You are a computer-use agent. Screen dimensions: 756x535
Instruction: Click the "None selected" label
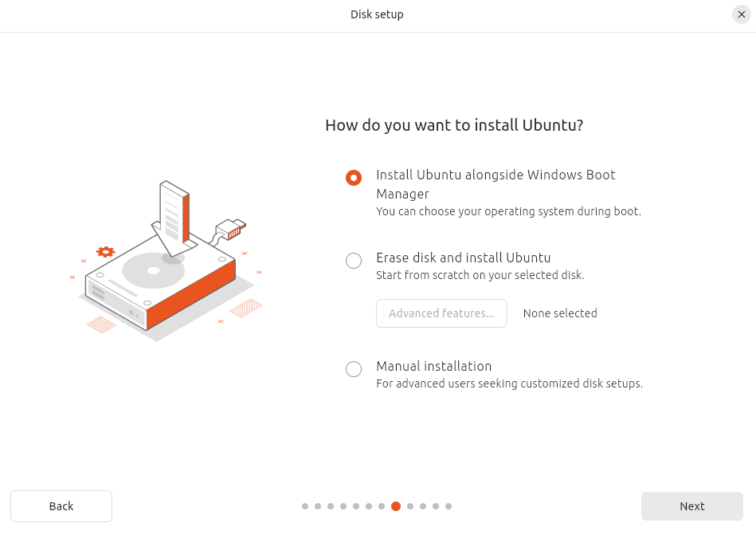(560, 313)
